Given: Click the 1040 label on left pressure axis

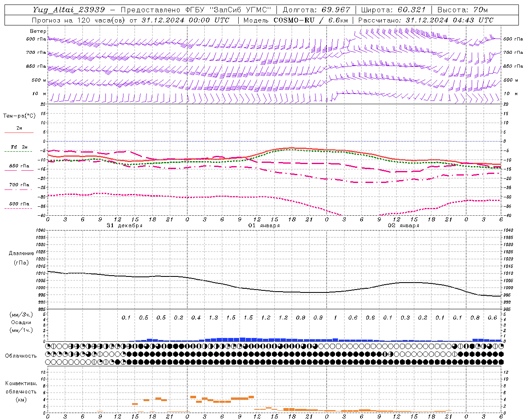Looking at the screenshot, I should [41, 230].
